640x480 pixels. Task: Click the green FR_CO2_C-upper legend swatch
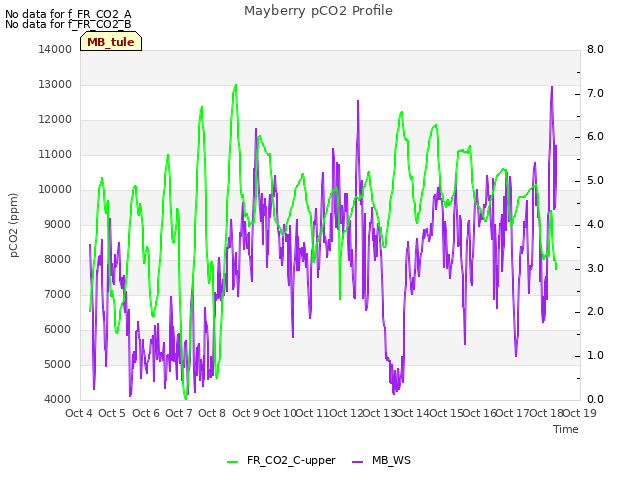232,462
